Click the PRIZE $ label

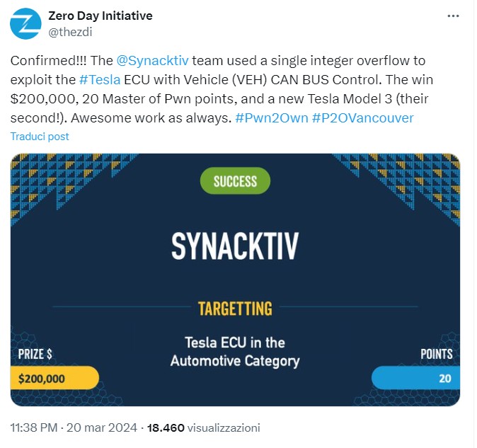pyautogui.click(x=35, y=353)
